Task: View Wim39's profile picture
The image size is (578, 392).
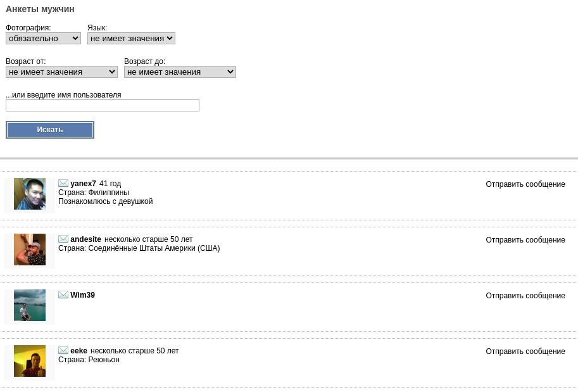Action: pos(30,305)
